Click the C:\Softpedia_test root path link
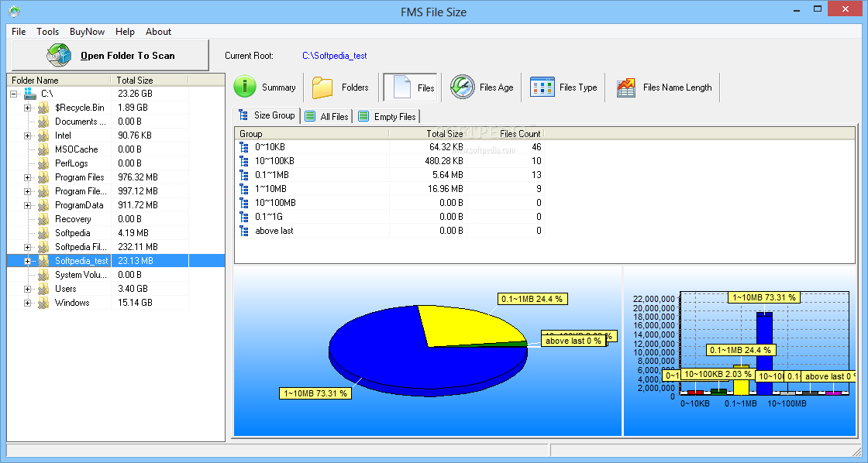This screenshot has width=868, height=463. point(334,55)
